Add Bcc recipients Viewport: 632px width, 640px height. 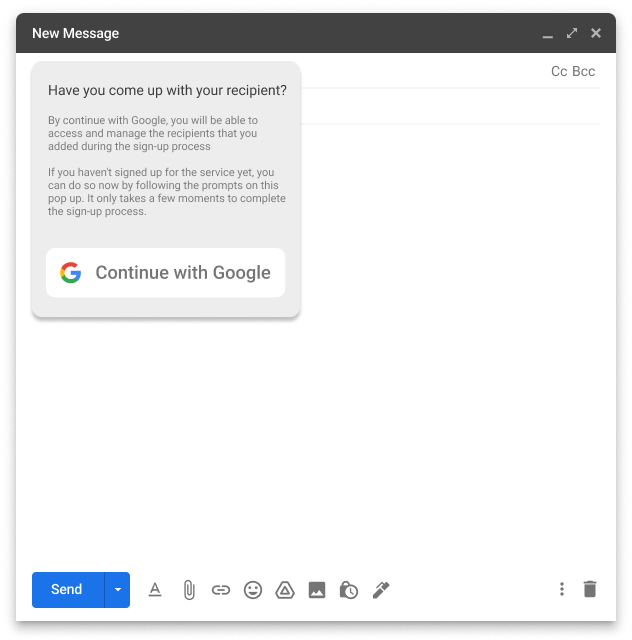coord(584,71)
